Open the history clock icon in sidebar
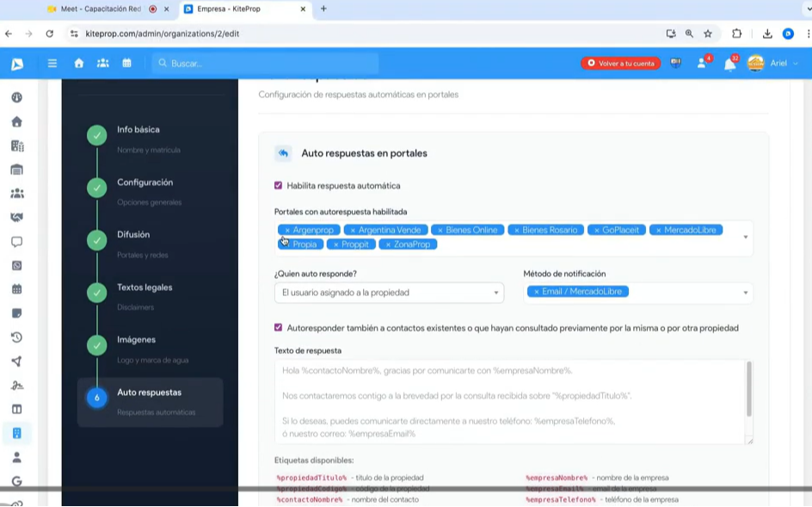812x507 pixels. click(x=16, y=337)
